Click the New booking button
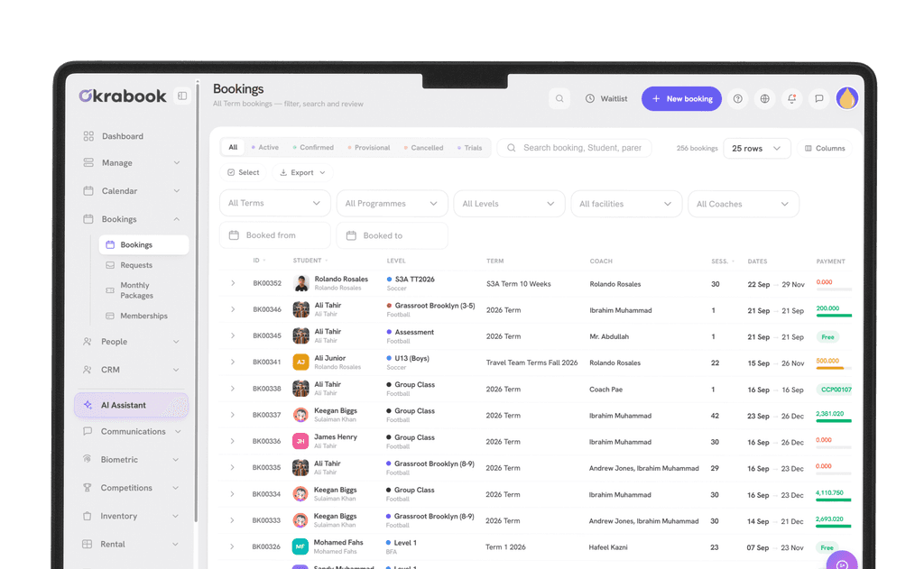 pyautogui.click(x=681, y=99)
